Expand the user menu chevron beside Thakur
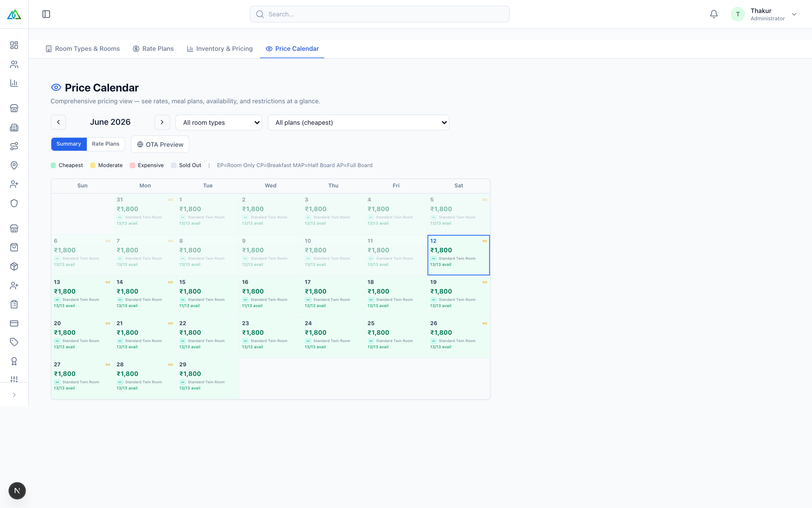This screenshot has height=508, width=812. pos(794,14)
